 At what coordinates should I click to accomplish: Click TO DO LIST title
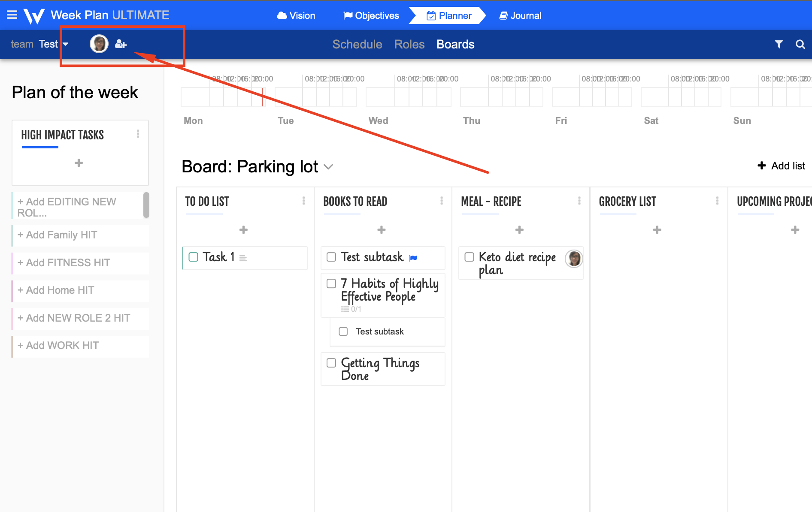click(207, 202)
